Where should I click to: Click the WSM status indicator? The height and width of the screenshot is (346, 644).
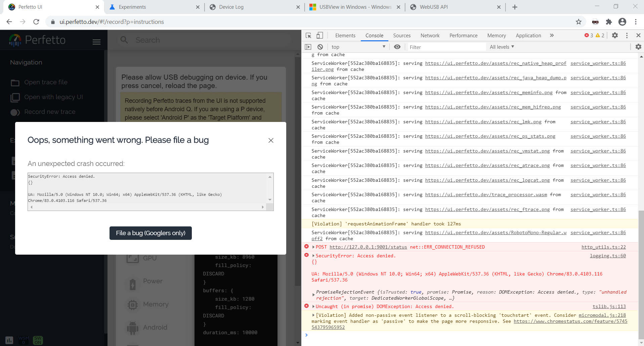pos(24,340)
